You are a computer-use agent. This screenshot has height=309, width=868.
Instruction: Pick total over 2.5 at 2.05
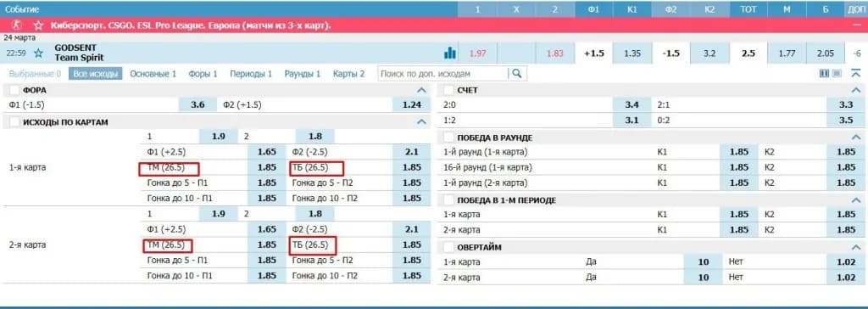(826, 53)
